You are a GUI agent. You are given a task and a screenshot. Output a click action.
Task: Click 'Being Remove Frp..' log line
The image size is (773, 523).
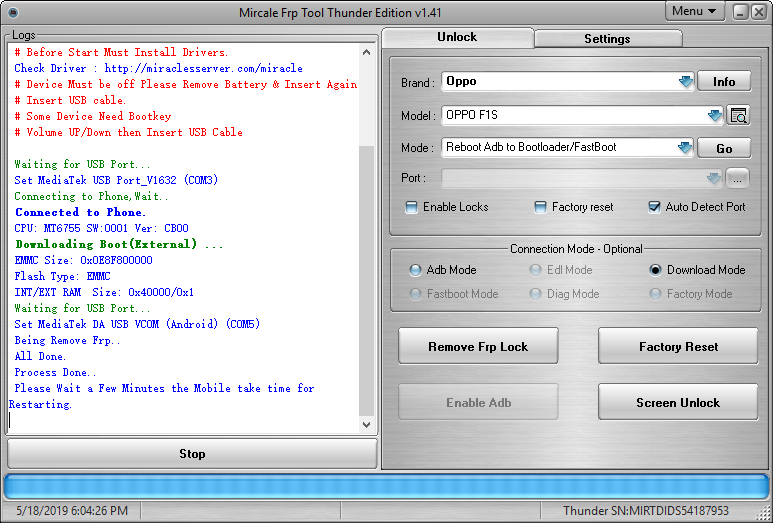68,340
